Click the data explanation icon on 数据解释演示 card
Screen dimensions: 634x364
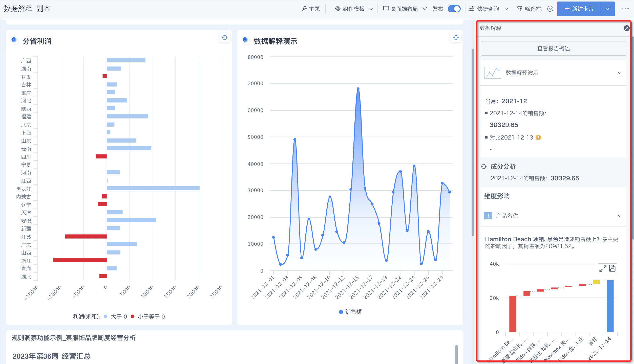coord(456,38)
